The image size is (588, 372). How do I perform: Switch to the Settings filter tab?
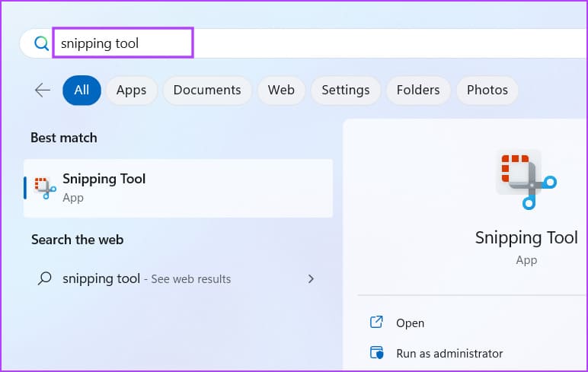(x=345, y=91)
